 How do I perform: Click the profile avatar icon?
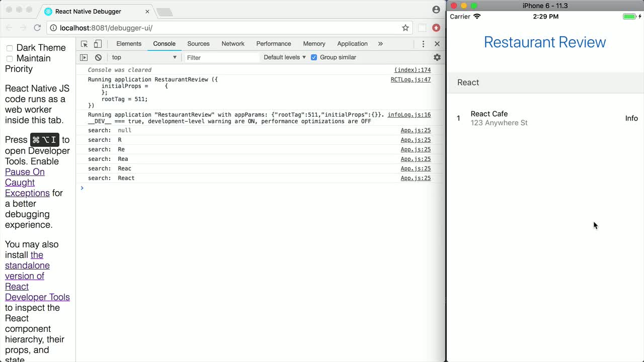[x=436, y=9]
